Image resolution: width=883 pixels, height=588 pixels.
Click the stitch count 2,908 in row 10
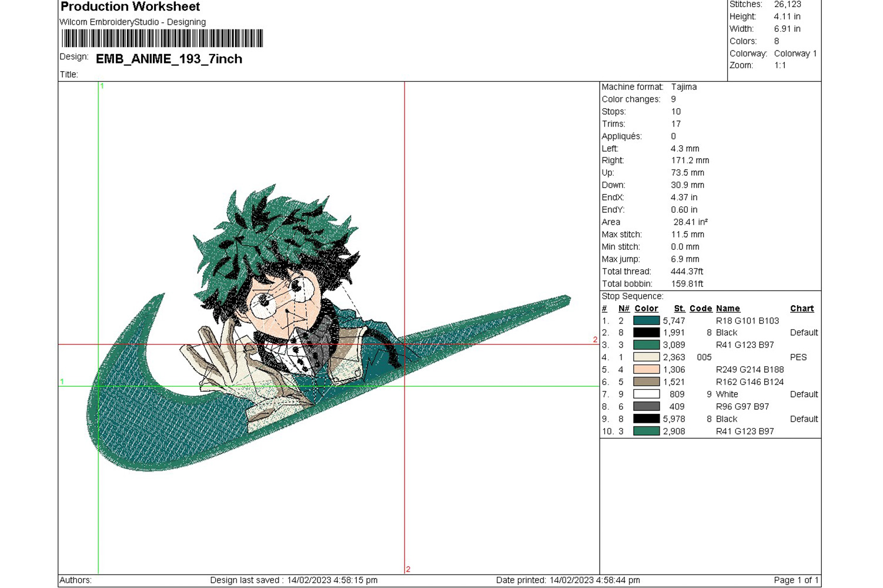pyautogui.click(x=674, y=432)
